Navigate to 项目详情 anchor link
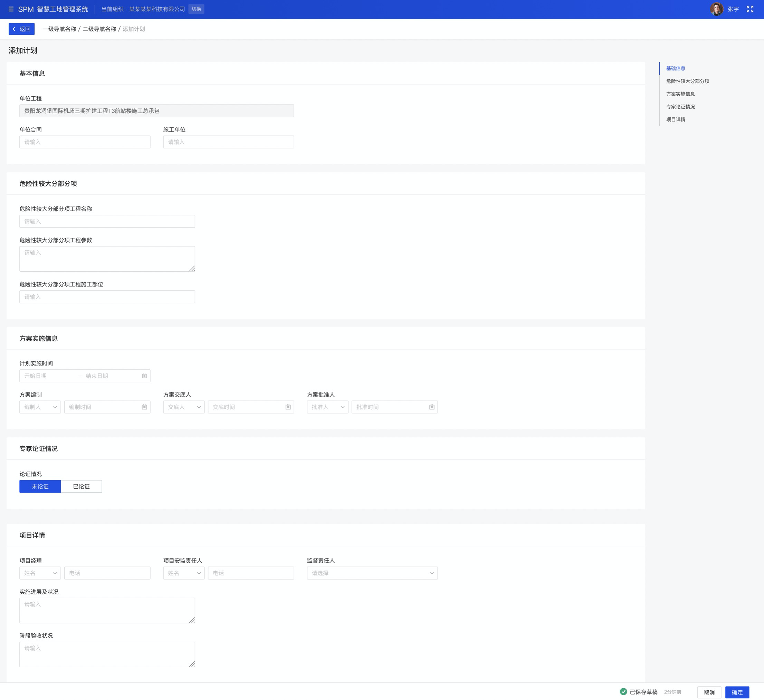The width and height of the screenshot is (764, 700). click(x=675, y=119)
